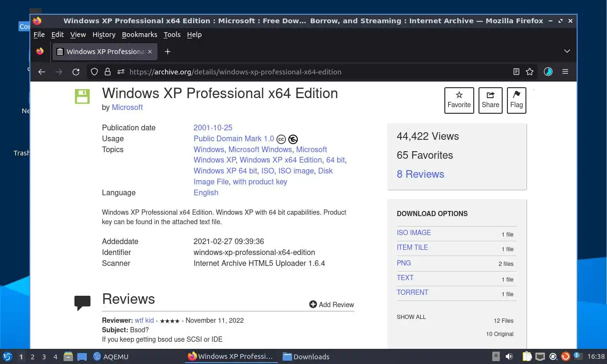Viewport: 607px width, 364px height.
Task: Open the 2001-10-25 publication date link
Action: [213, 127]
